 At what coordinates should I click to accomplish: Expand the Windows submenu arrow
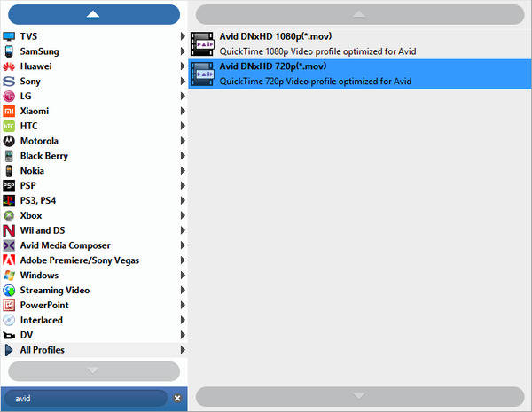point(183,275)
